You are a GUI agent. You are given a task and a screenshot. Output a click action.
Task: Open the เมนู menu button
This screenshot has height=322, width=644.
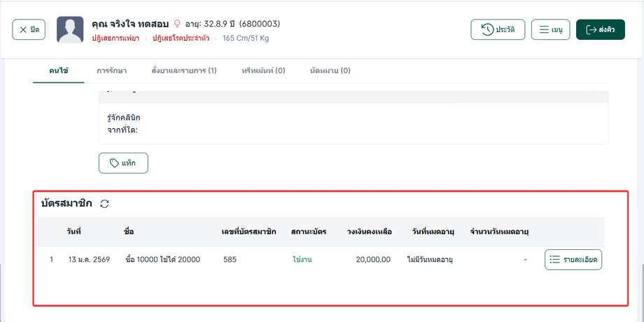pyautogui.click(x=550, y=29)
